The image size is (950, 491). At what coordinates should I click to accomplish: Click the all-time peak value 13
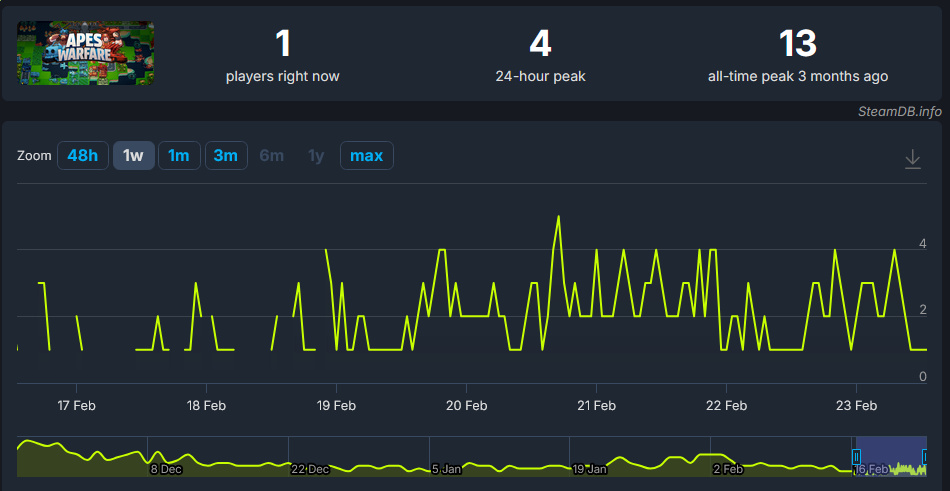(798, 44)
